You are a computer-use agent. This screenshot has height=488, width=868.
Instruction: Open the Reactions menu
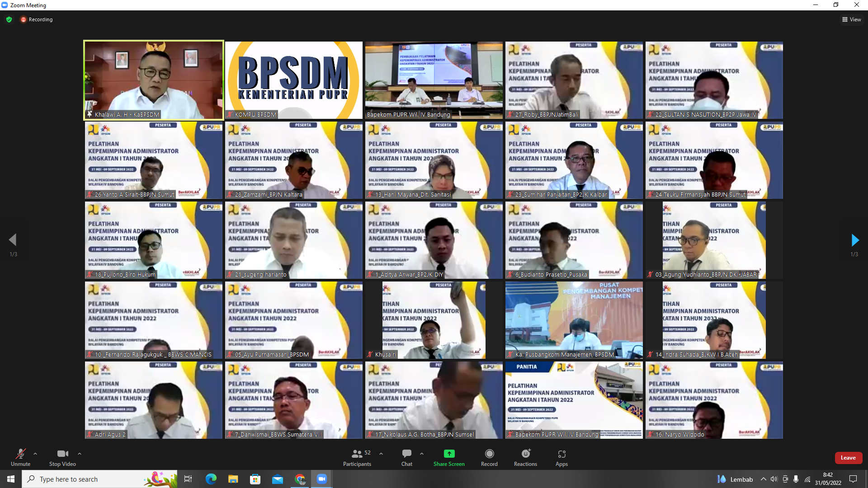(x=525, y=457)
